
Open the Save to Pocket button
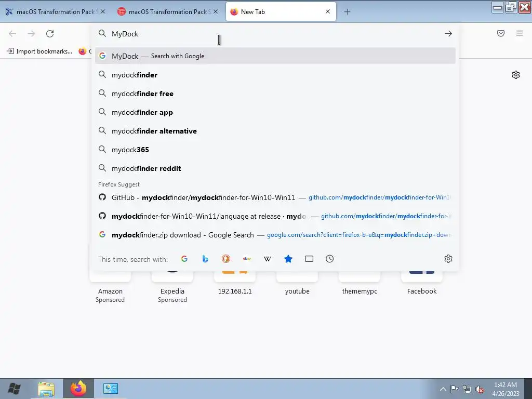click(501, 33)
